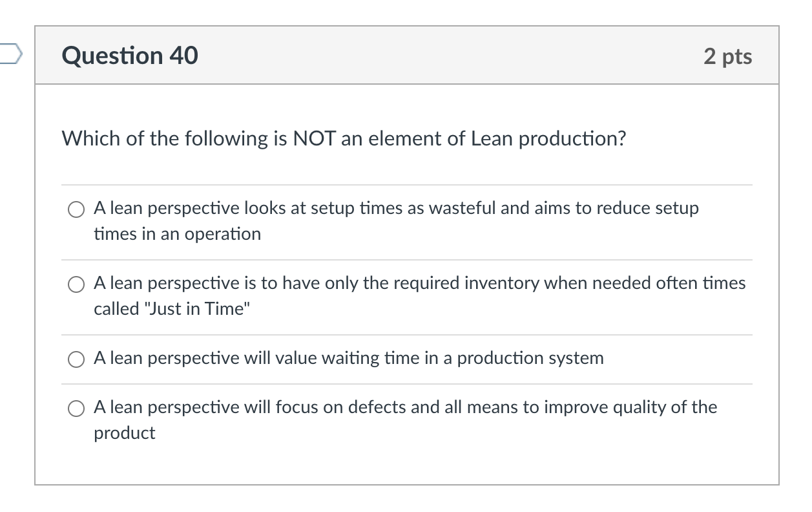The width and height of the screenshot is (812, 512).
Task: Pick the "value waiting time" radio button
Action: [76, 359]
